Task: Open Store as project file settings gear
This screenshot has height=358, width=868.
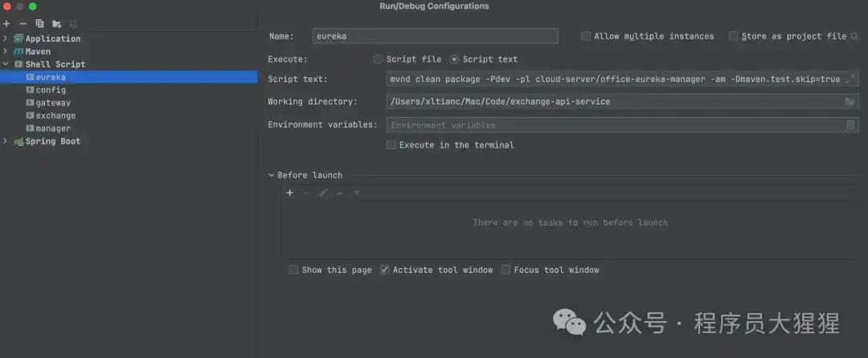Action: 854,36
